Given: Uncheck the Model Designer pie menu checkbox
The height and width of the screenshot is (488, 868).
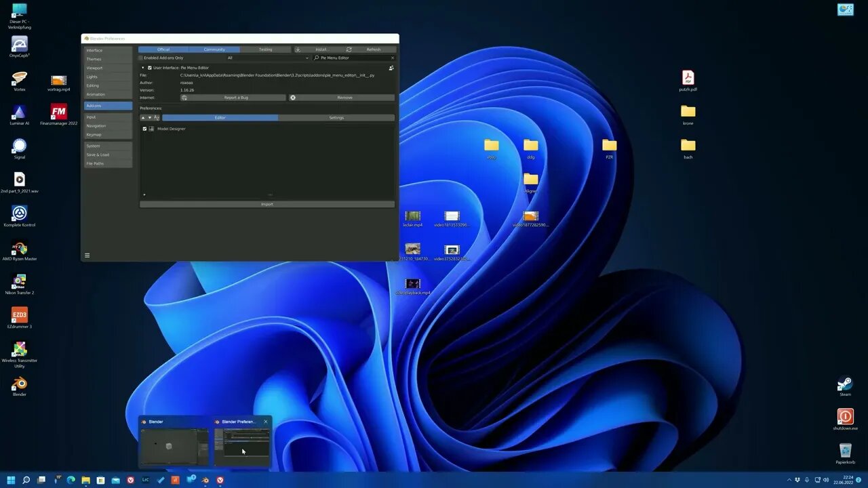Looking at the screenshot, I should [x=144, y=129].
